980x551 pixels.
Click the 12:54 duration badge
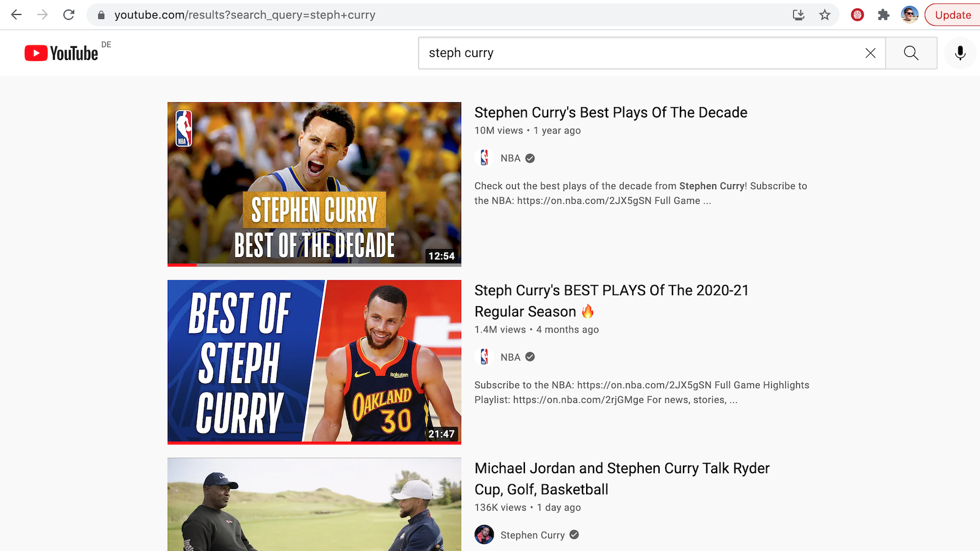tap(441, 256)
